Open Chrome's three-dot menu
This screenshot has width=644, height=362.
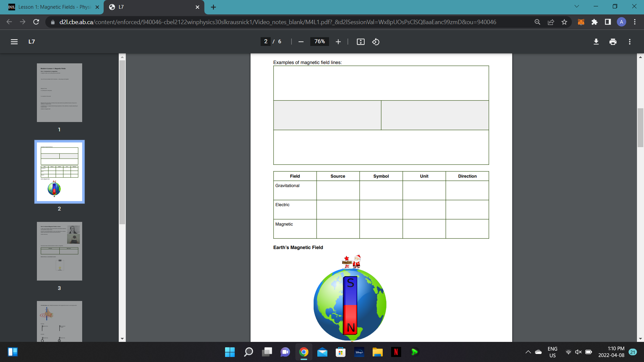[x=635, y=22]
